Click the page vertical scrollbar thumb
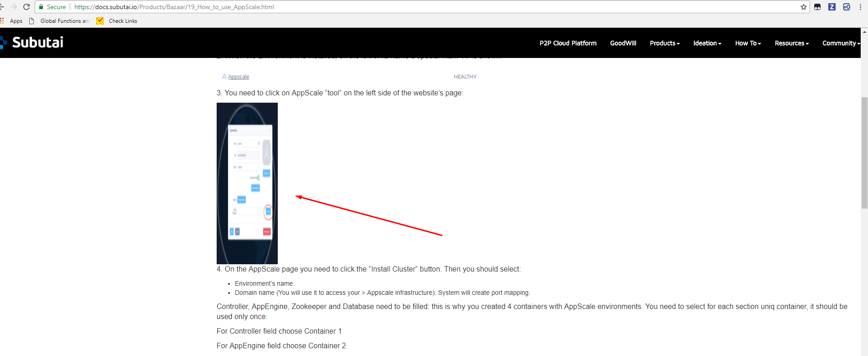Viewport: 868px width, 356px height. pos(864,153)
